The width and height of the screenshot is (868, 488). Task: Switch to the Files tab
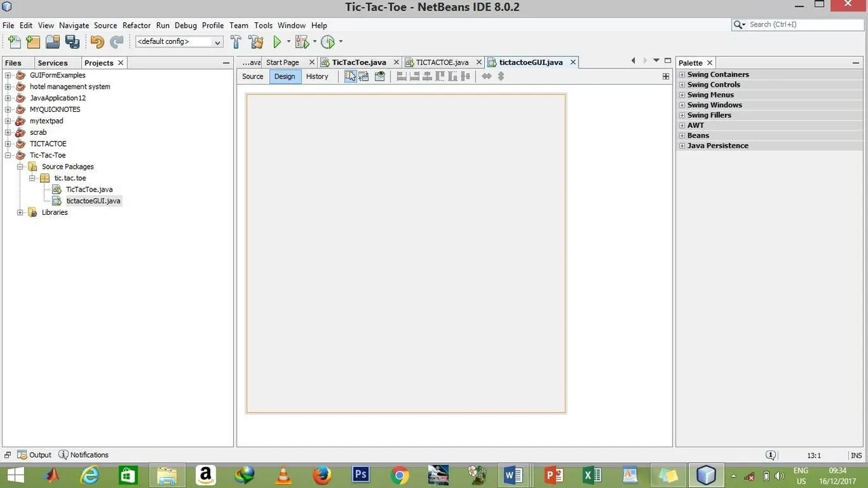coord(14,62)
